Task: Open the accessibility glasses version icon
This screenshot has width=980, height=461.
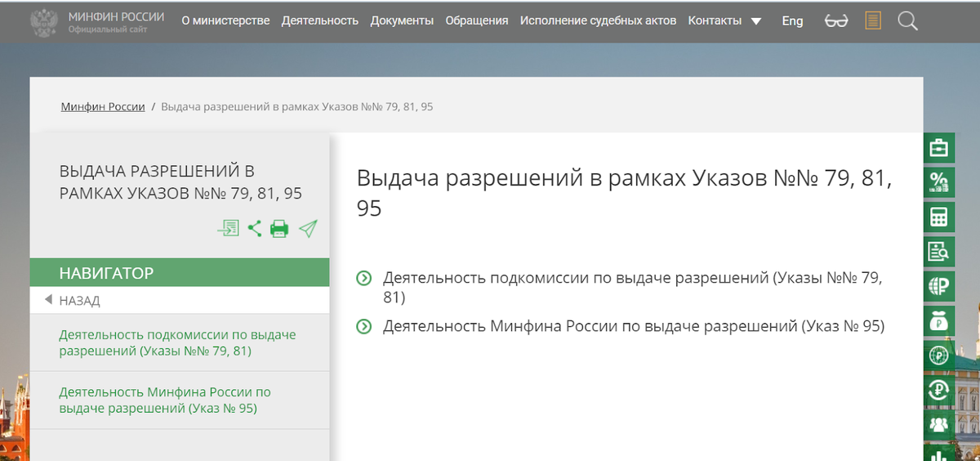Action: (x=836, y=21)
